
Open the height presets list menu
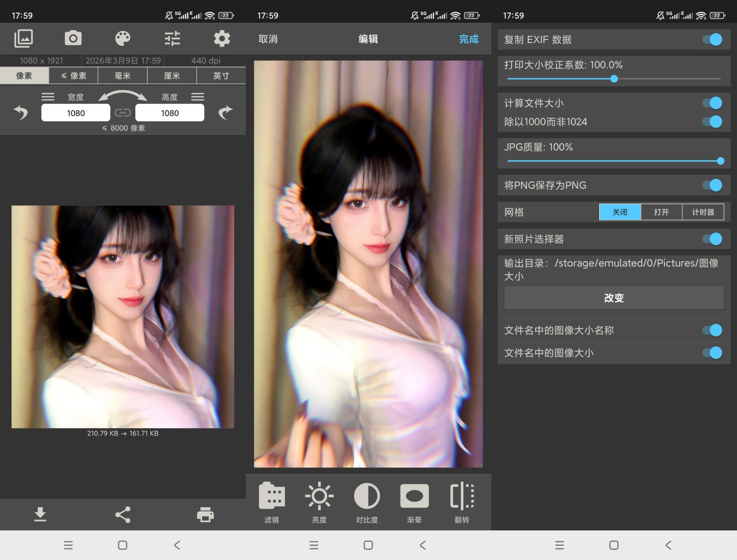pyautogui.click(x=197, y=97)
